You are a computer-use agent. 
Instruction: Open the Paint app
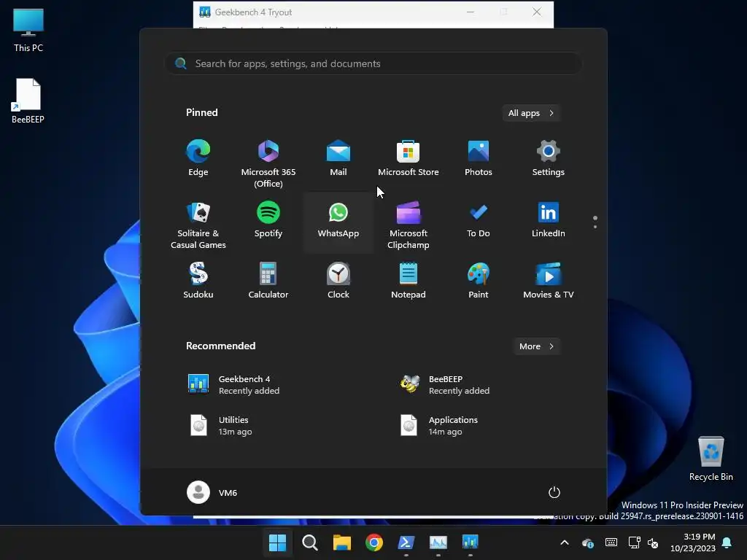(x=479, y=281)
